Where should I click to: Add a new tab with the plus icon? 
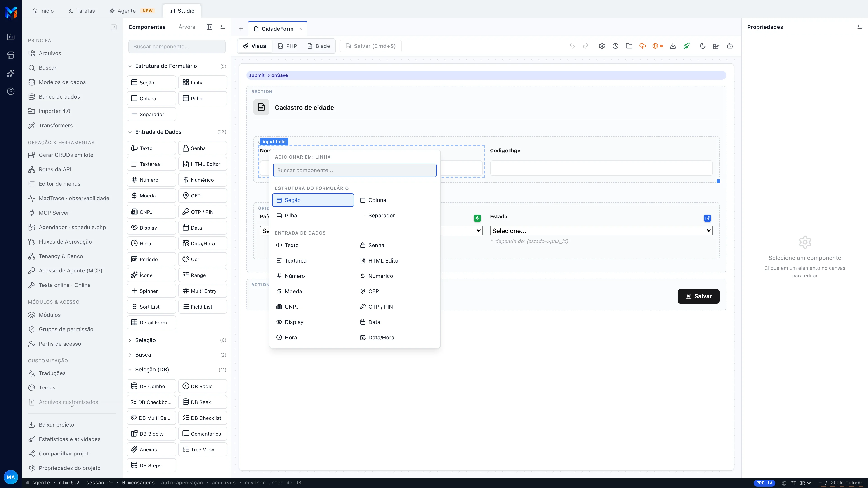(241, 29)
